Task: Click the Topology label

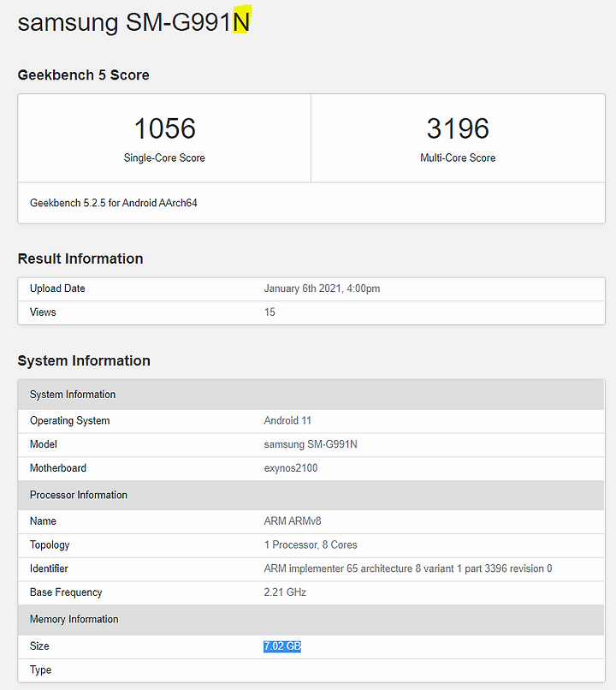Action: [x=50, y=544]
